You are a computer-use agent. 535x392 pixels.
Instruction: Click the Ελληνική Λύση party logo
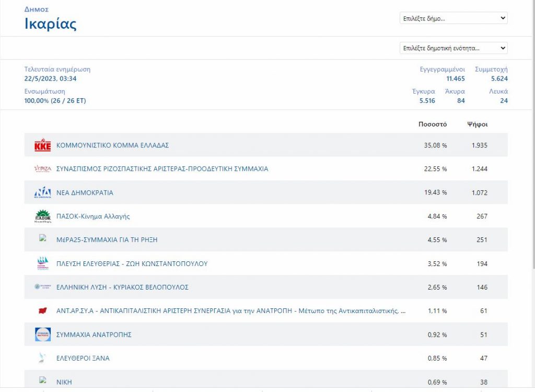pyautogui.click(x=42, y=287)
